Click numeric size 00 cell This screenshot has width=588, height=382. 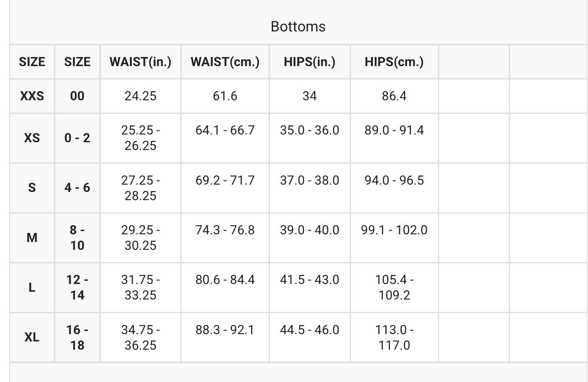77,96
